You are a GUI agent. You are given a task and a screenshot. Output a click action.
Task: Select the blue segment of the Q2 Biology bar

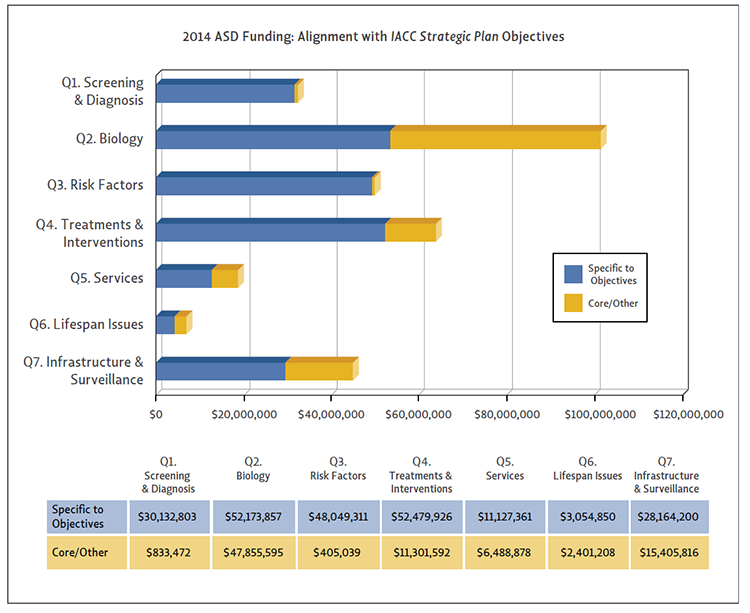click(x=272, y=139)
